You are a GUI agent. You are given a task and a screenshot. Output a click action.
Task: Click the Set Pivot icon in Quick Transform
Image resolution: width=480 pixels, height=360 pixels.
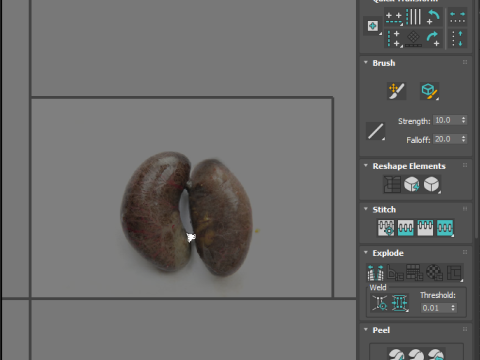(x=373, y=26)
